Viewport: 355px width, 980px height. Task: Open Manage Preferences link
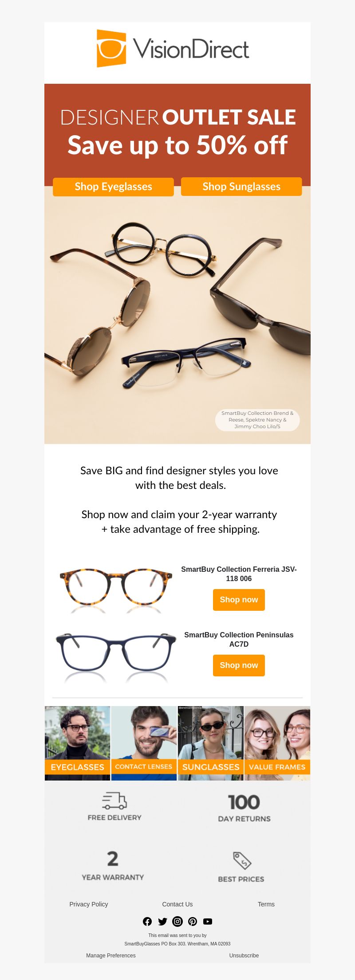click(x=111, y=956)
